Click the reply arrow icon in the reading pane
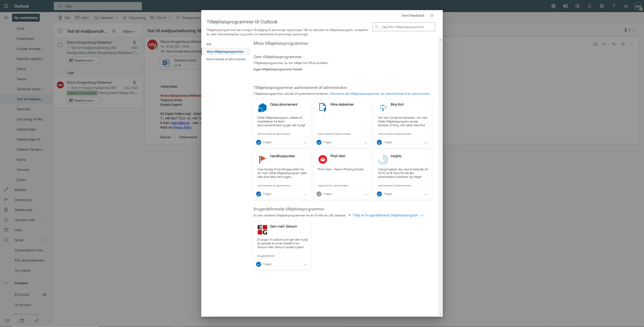The height and width of the screenshot is (327, 644). [605, 44]
